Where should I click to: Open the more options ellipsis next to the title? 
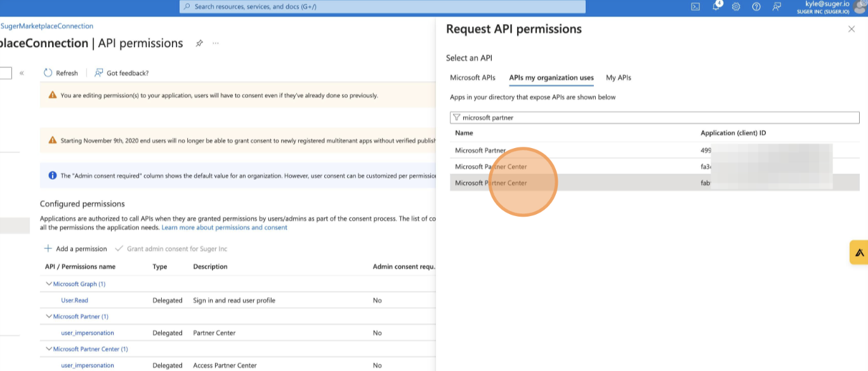point(216,43)
